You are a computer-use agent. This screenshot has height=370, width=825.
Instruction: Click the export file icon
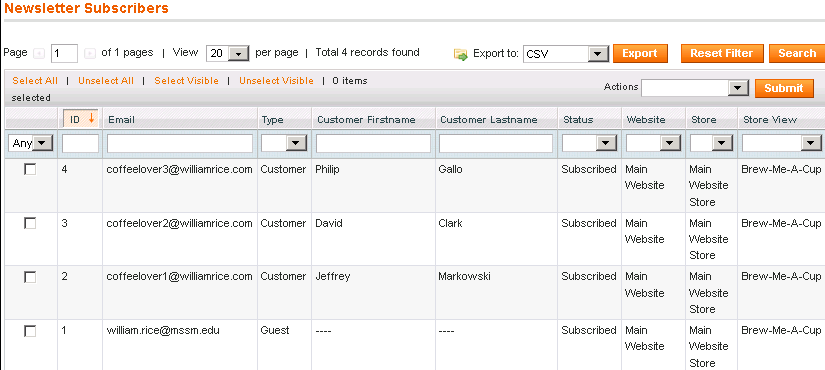pos(461,54)
